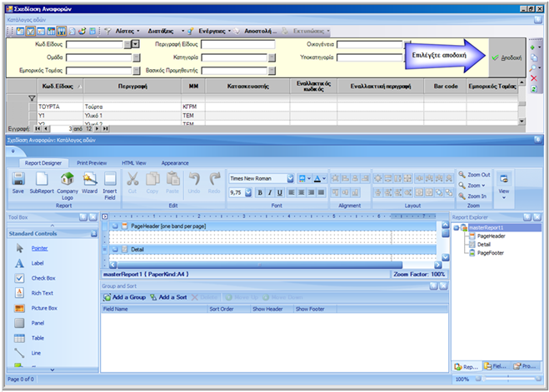Click Add a Group

125,297
